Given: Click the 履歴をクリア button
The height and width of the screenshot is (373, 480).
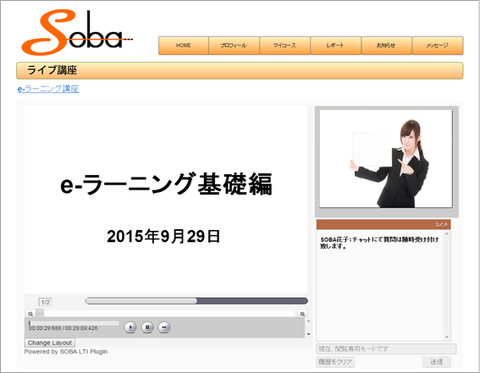Looking at the screenshot, I should (335, 362).
